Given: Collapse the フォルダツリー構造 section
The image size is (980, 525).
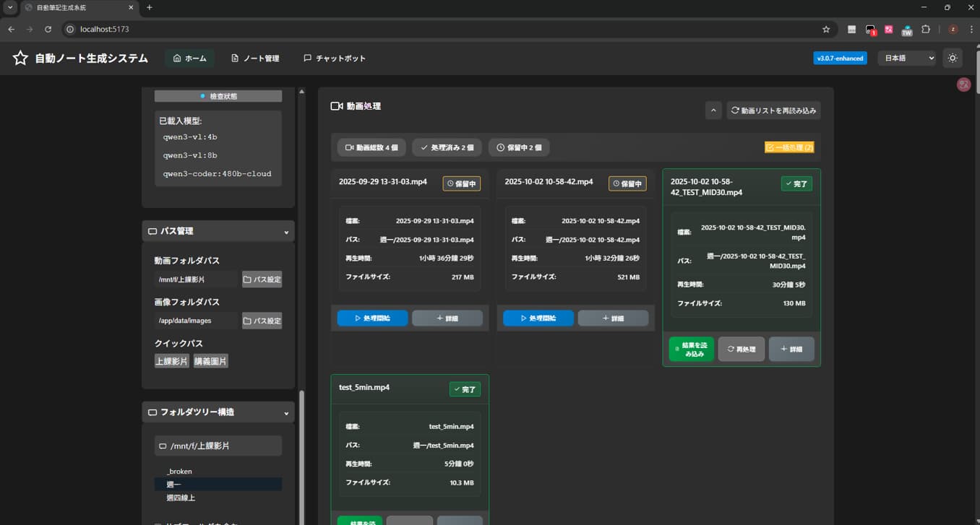Looking at the screenshot, I should pyautogui.click(x=218, y=412).
